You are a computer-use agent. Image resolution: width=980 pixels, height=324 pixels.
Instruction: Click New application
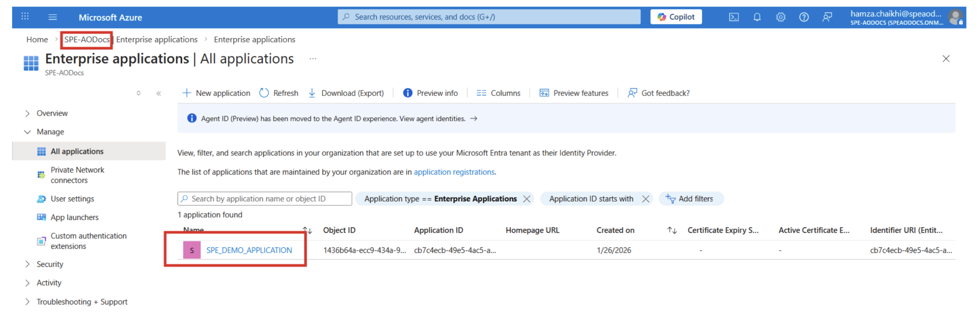tap(216, 93)
